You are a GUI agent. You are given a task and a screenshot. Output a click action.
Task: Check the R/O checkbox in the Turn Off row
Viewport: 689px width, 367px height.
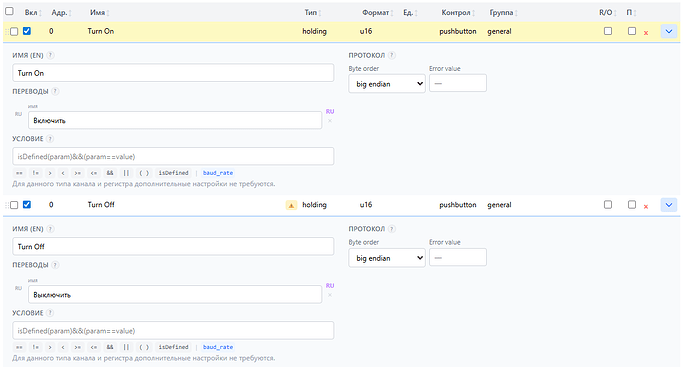coord(608,205)
